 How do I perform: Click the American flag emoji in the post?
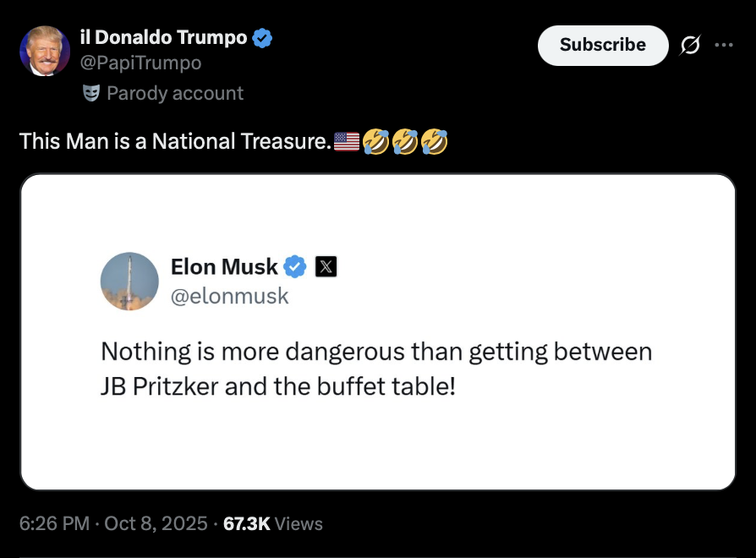click(x=347, y=141)
